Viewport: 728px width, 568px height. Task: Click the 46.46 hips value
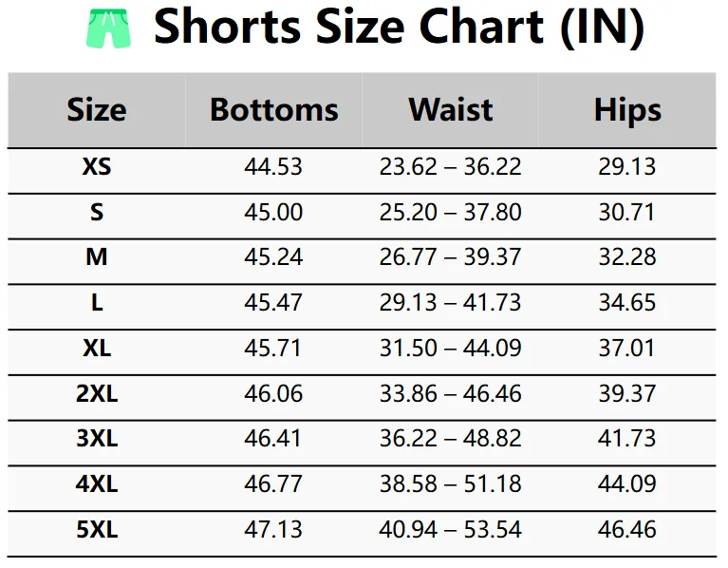click(626, 529)
